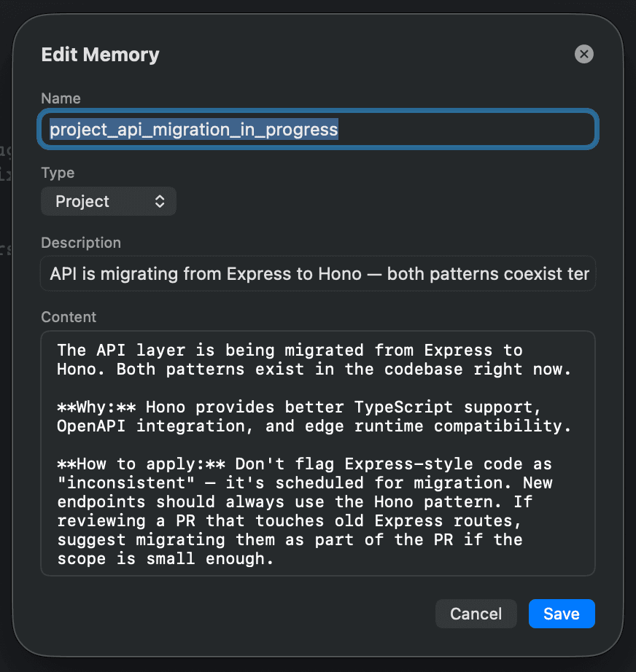The image size is (636, 672).
Task: Click the first line of the Content text area
Action: click(290, 350)
